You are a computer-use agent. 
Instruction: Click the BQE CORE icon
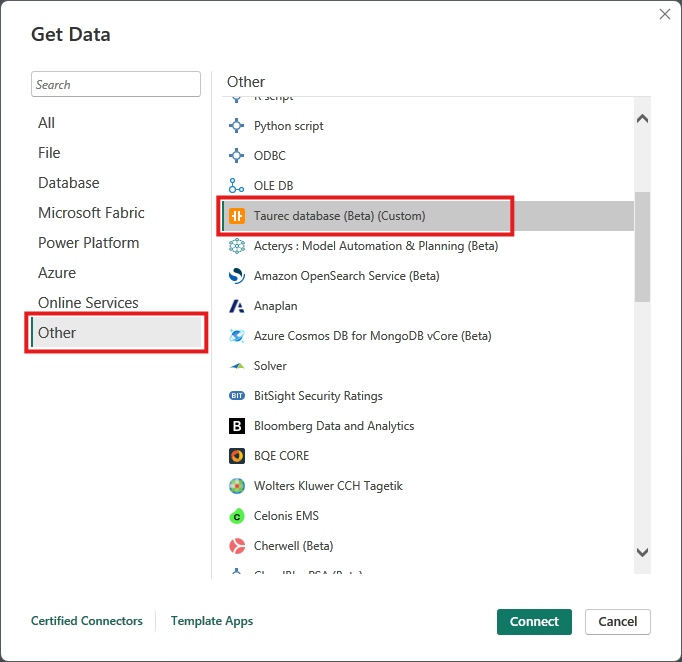click(x=237, y=456)
